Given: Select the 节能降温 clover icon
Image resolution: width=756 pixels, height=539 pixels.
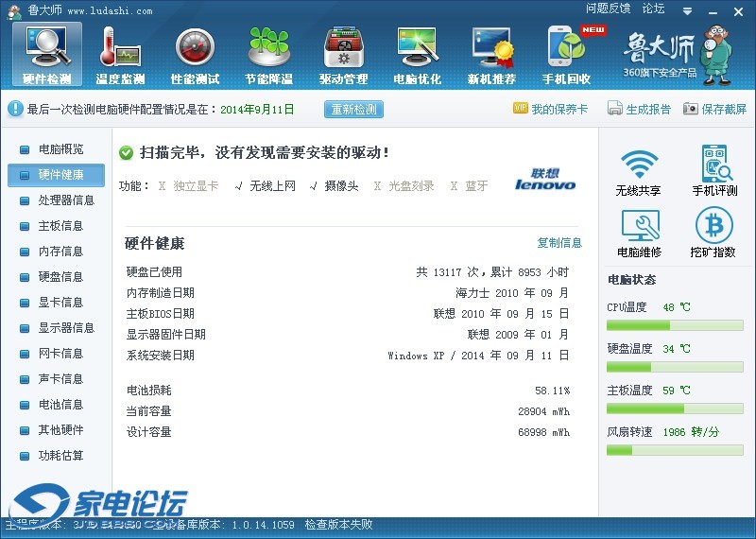Looking at the screenshot, I should click(x=268, y=54).
